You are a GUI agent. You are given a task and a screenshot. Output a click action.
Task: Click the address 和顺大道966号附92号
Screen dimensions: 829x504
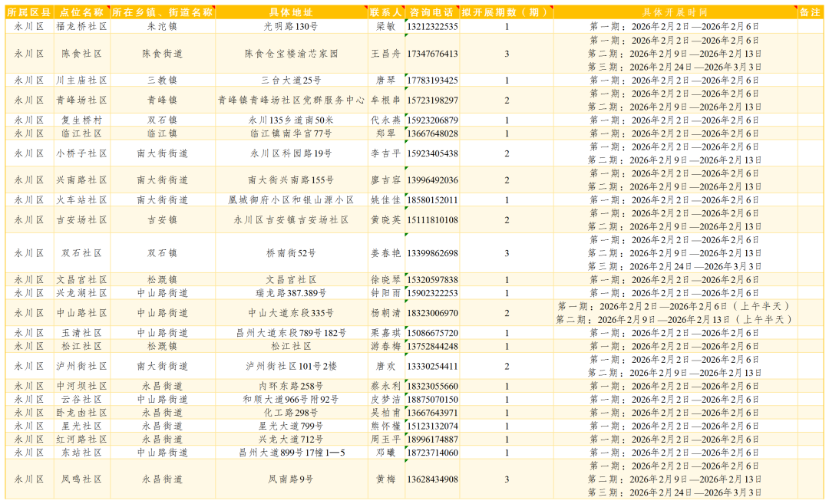click(292, 400)
